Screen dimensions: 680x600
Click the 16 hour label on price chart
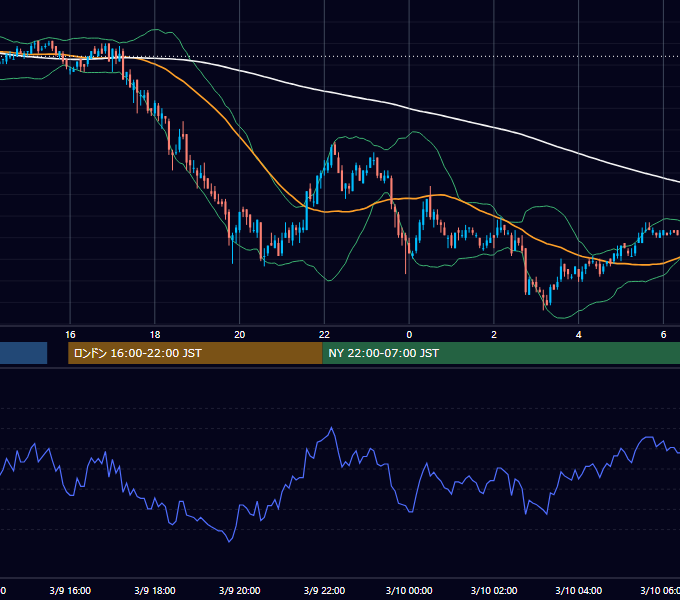tap(70, 335)
